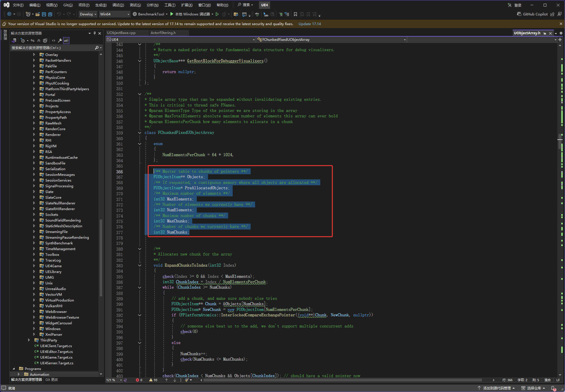565x392 pixels.
Task: Click the Find in Files icon
Action: (236, 14)
